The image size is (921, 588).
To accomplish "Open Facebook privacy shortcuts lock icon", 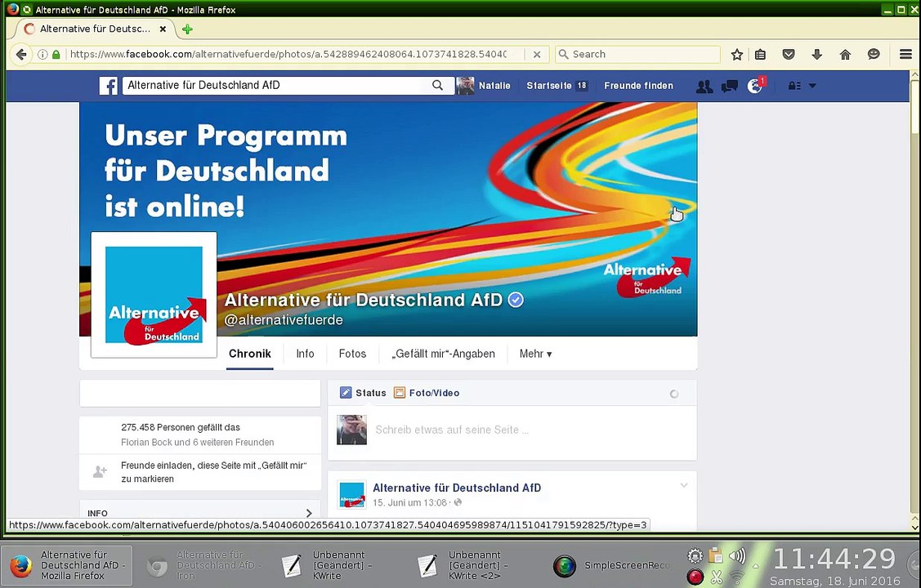I will (x=794, y=86).
